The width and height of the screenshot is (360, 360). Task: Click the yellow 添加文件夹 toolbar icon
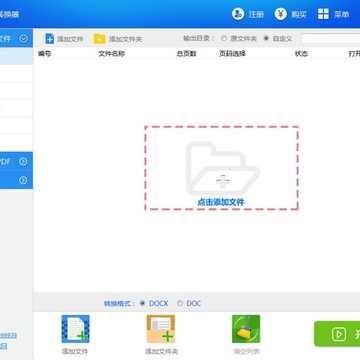(99, 39)
